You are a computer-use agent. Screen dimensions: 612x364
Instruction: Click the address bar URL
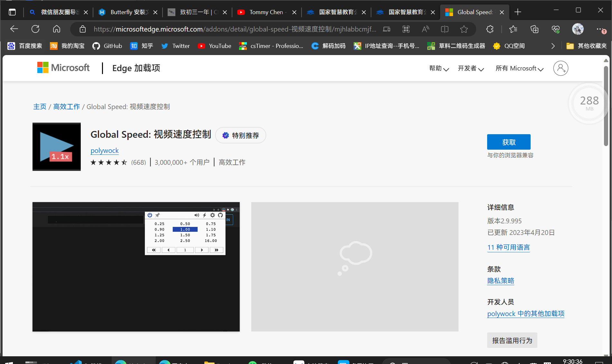coord(235,29)
